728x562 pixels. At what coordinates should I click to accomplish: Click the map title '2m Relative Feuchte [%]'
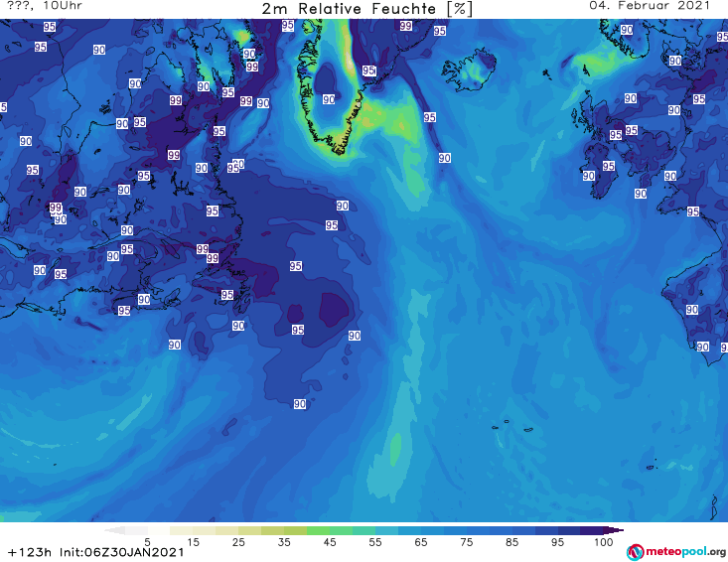click(366, 9)
